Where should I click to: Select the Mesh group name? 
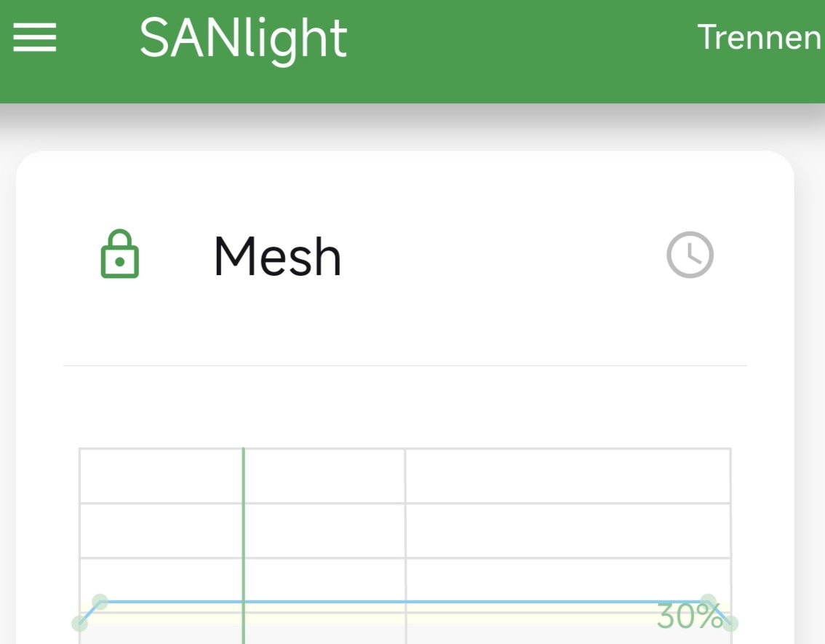point(277,256)
